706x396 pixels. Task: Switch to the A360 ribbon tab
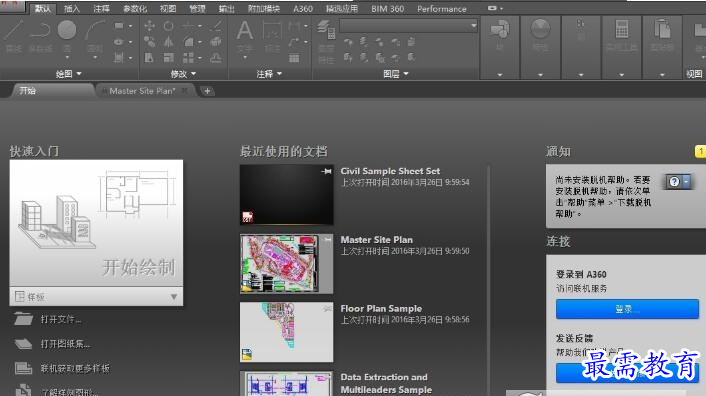click(x=303, y=9)
